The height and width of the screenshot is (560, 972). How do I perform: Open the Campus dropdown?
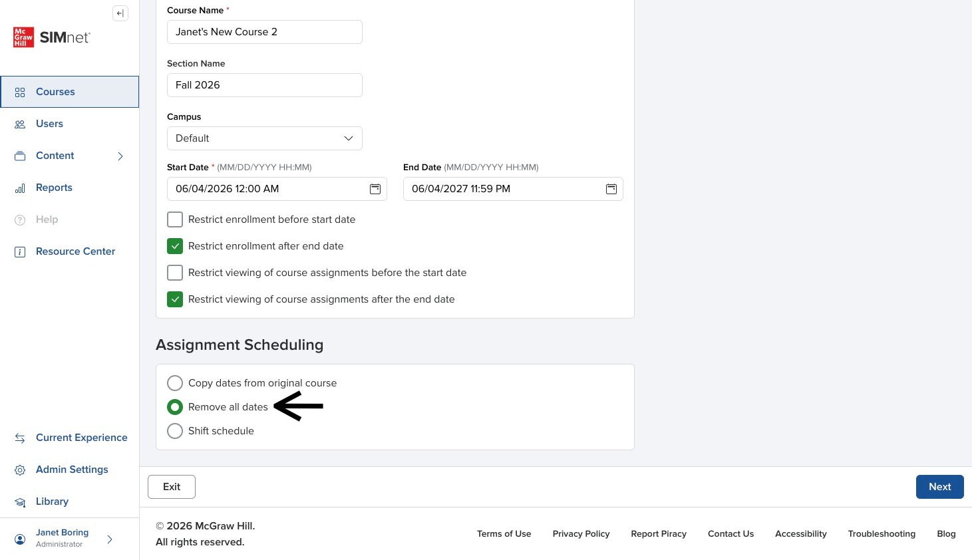pos(265,138)
